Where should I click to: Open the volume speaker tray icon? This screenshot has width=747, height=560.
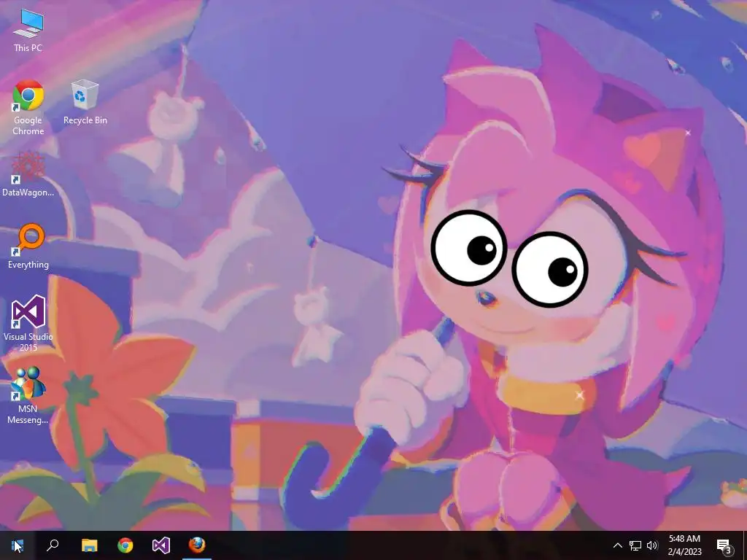pos(652,545)
